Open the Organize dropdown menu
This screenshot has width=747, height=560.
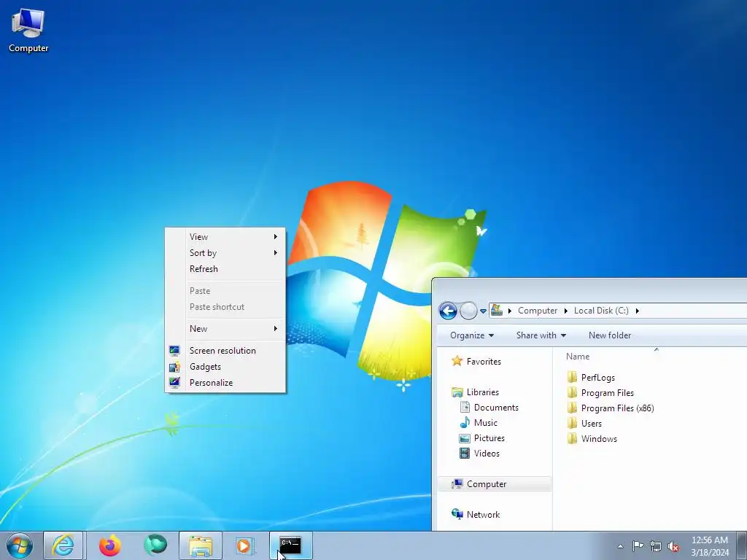[472, 335]
